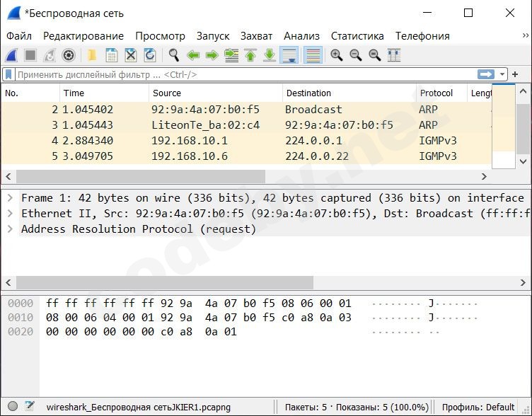Screen dimensions: 532x416
Task: Click hex offset 0000 row bytes
Action: (x=199, y=303)
